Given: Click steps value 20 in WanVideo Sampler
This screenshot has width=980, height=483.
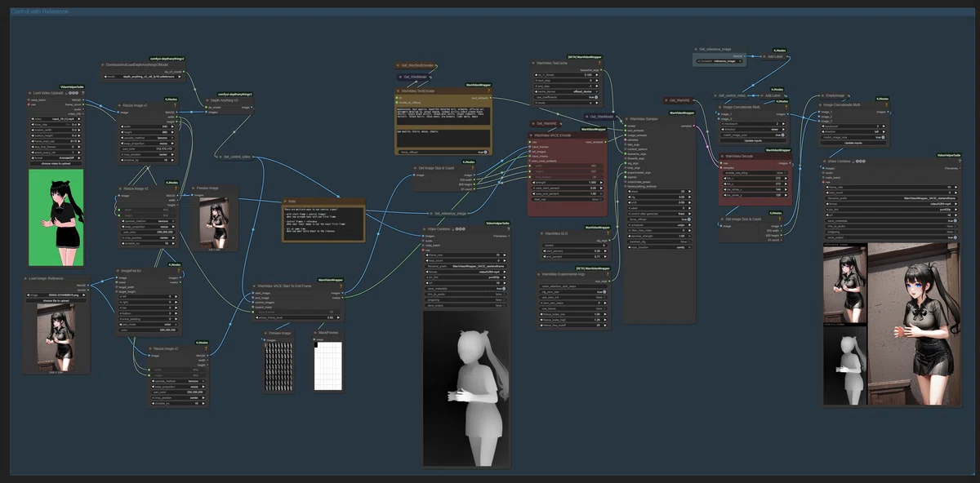Looking at the screenshot, I should click(x=659, y=192).
